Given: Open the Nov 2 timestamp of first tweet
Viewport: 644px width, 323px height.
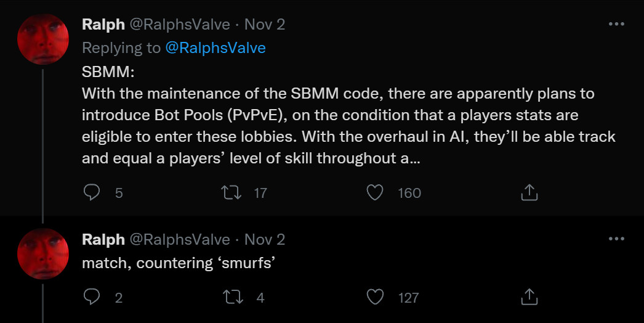Looking at the screenshot, I should (265, 24).
